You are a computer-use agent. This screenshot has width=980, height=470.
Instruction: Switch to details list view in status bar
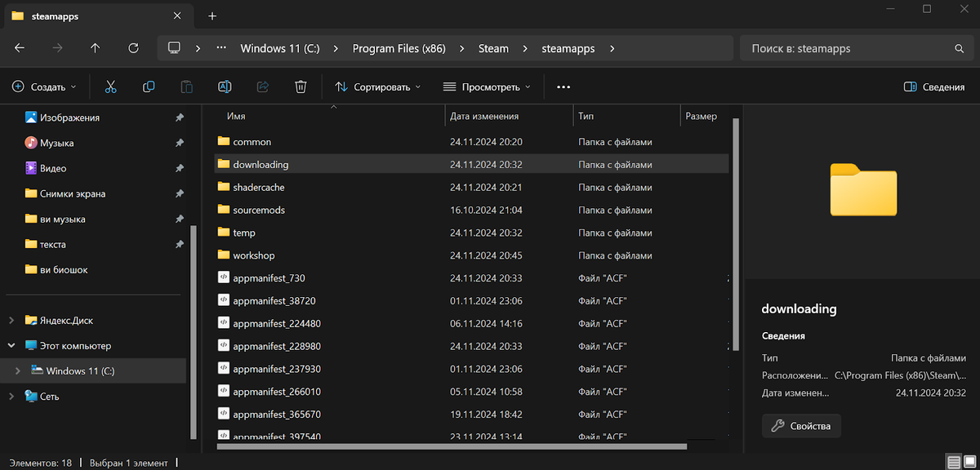tap(952, 463)
